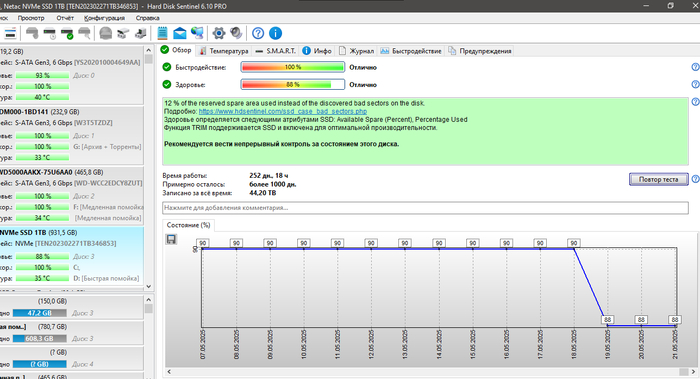The width and height of the screenshot is (700, 379).
Task: Click the gray disk with shield toolbar icon
Action: 32,33
